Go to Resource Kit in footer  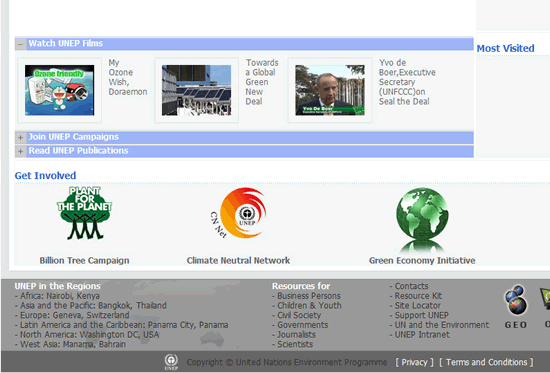click(418, 296)
